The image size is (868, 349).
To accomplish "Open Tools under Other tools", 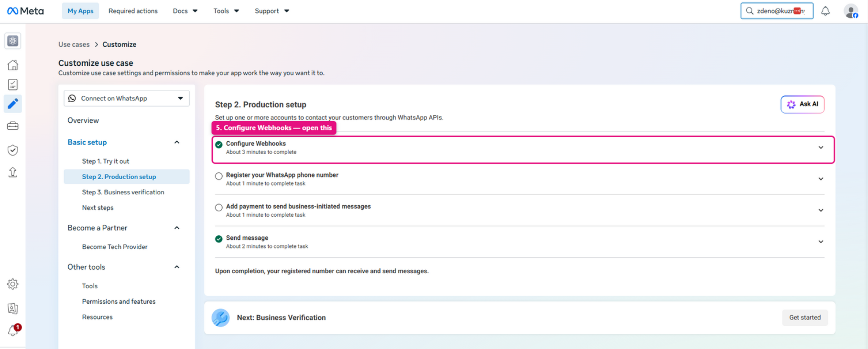I will 90,286.
